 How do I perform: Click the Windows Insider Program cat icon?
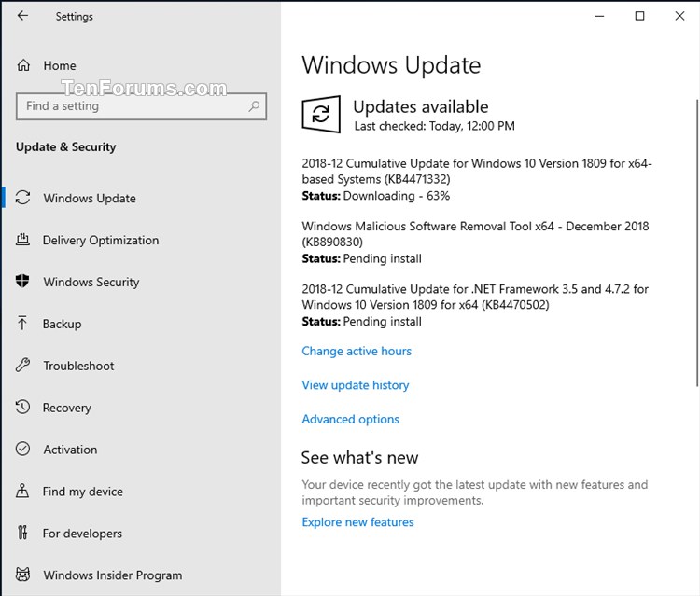[x=22, y=575]
